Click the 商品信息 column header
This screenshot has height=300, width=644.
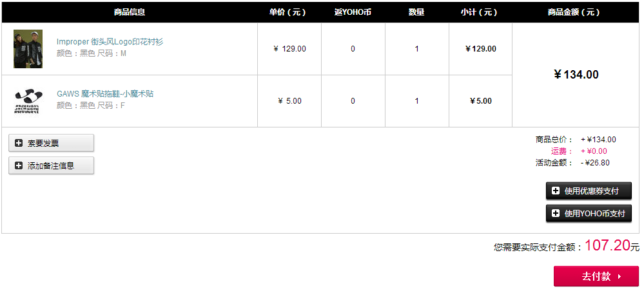click(x=130, y=12)
